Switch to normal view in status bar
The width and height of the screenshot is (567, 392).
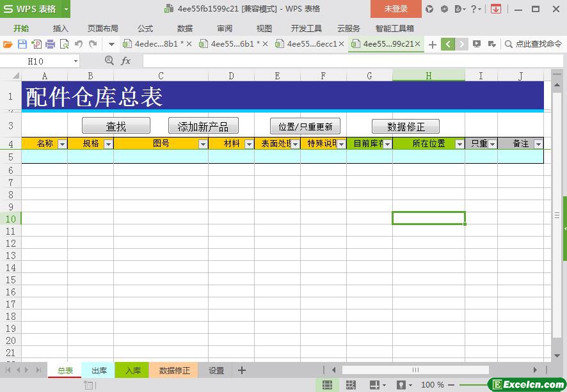click(x=327, y=385)
